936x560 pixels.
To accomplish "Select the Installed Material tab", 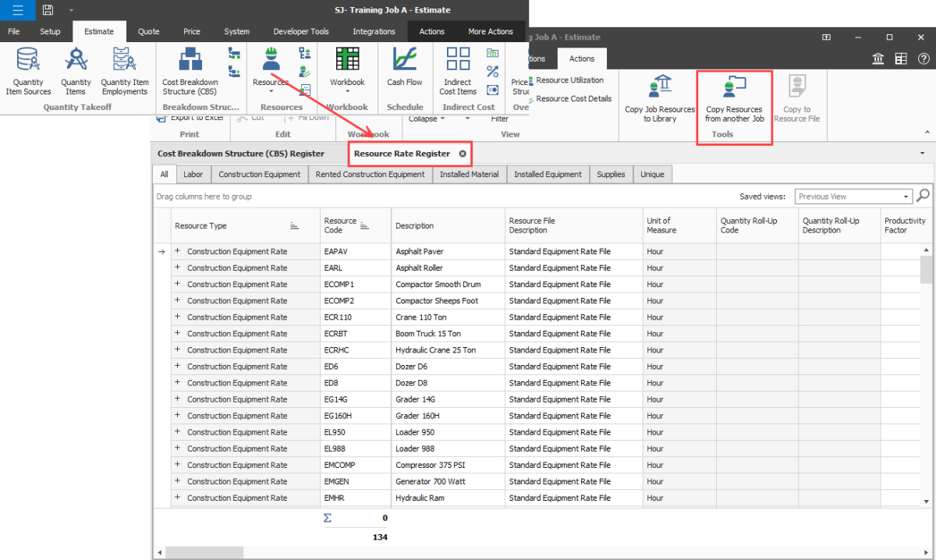I will (469, 175).
